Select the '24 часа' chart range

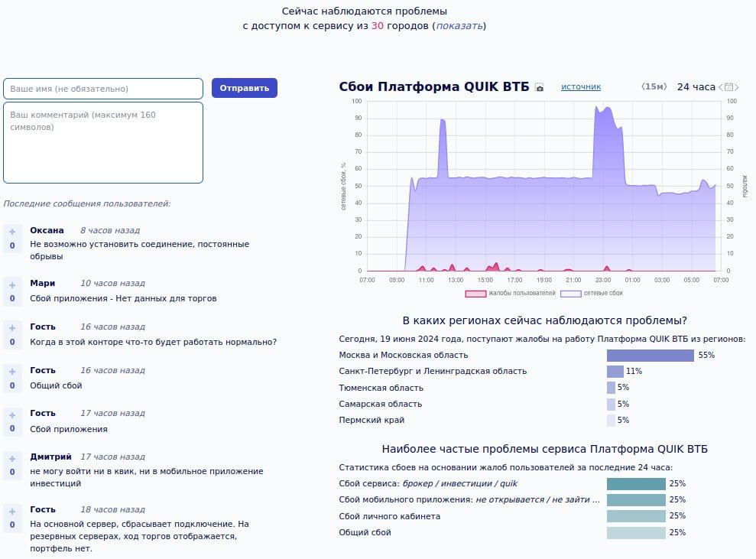click(696, 87)
